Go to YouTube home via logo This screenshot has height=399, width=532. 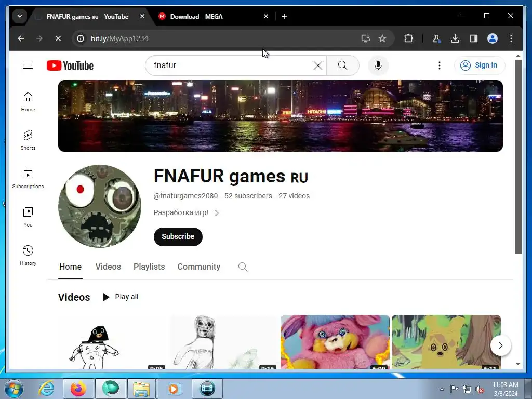pyautogui.click(x=70, y=65)
